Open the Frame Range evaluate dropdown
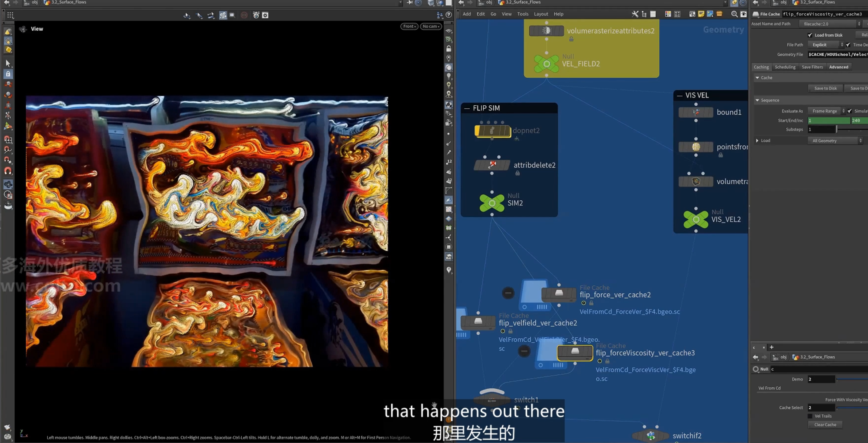 (x=826, y=111)
